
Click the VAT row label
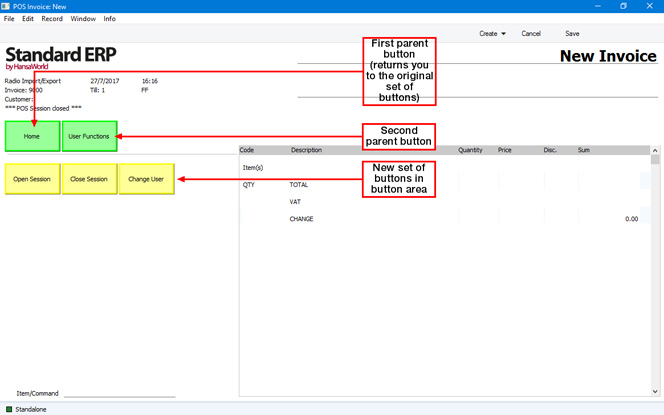click(295, 202)
